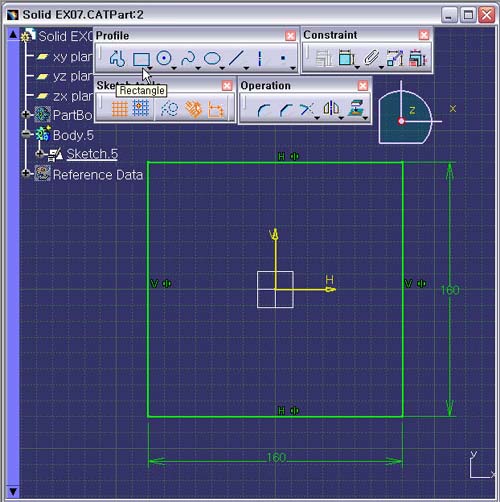
Task: Click the Mirror tool icon
Action: pyautogui.click(x=331, y=108)
